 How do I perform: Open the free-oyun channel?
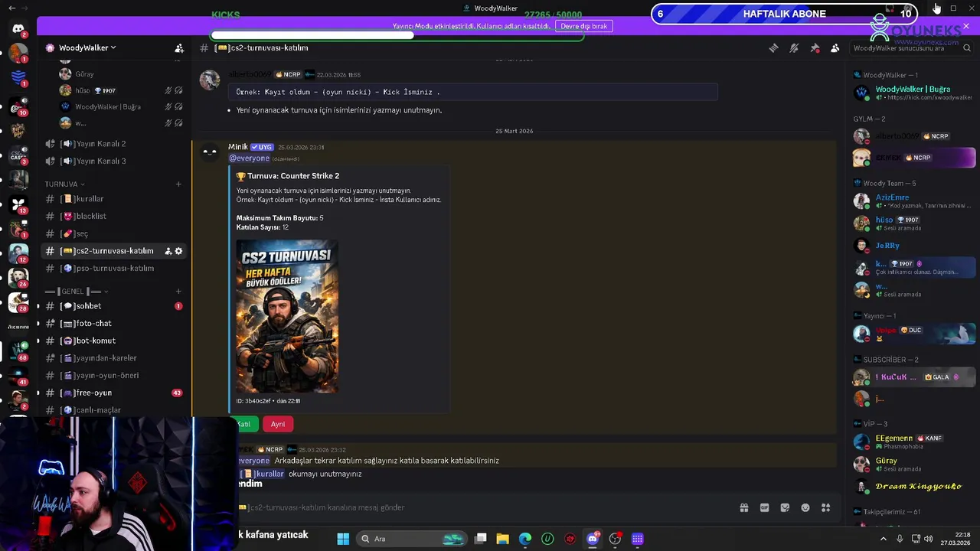click(93, 393)
